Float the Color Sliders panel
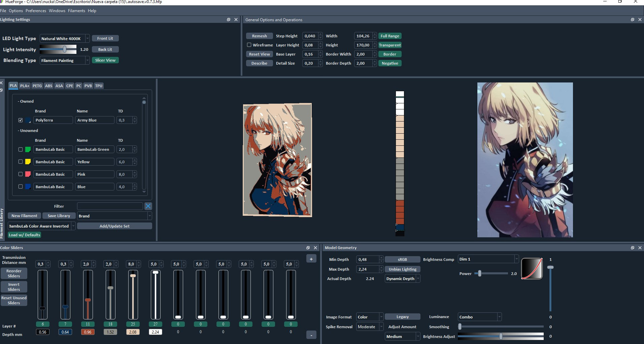The height and width of the screenshot is (344, 644). [308, 248]
